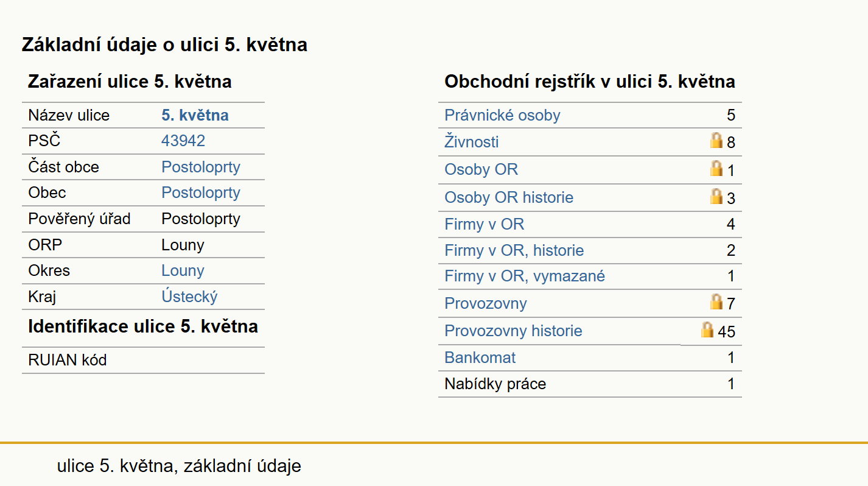Viewport: 868px width, 486px height.
Task: Open Postolopry link in Část obce row
Action: tap(201, 167)
